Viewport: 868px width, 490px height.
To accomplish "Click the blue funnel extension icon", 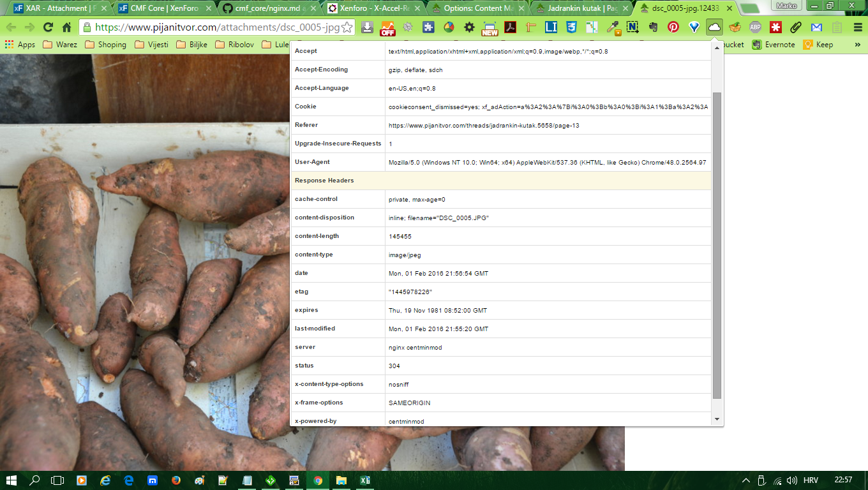I will (694, 27).
